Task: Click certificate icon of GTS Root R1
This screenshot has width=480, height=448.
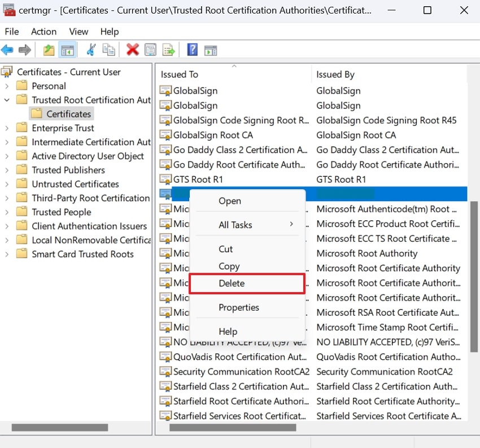Action: [165, 180]
